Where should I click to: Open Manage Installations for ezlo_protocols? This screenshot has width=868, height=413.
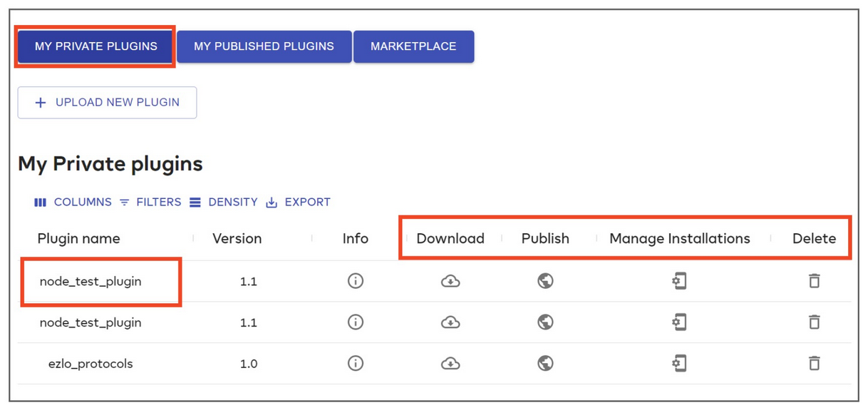679,364
